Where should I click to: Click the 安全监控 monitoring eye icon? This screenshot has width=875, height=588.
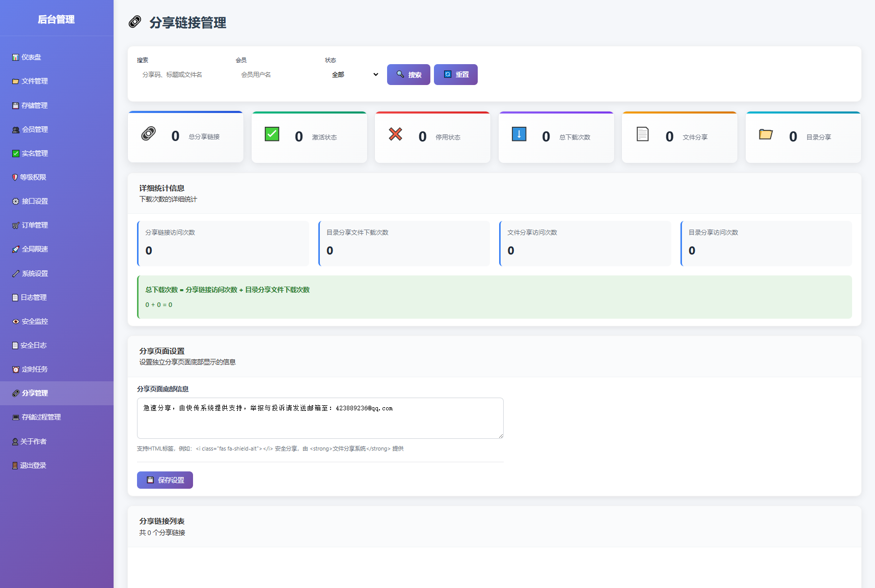(15, 321)
